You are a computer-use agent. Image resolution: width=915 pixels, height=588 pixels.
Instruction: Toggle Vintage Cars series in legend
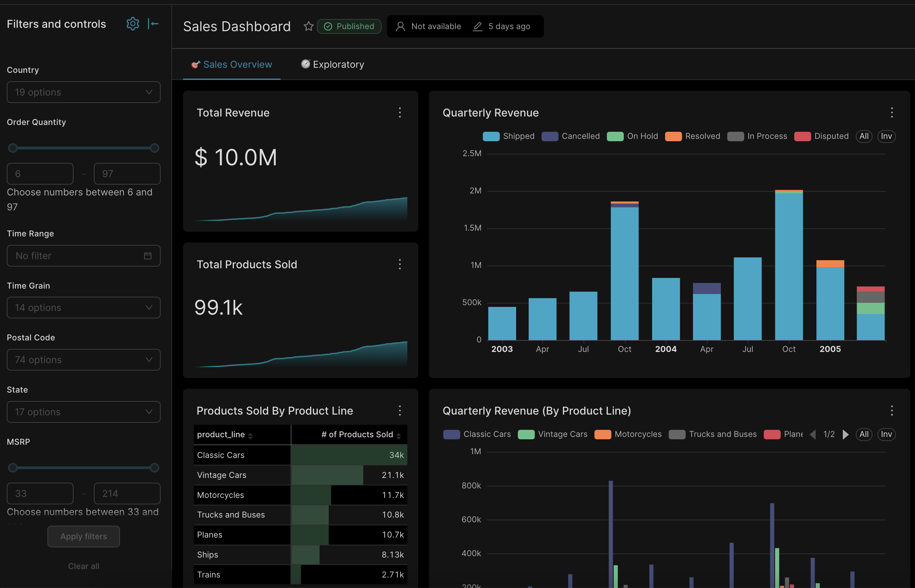[x=552, y=435]
